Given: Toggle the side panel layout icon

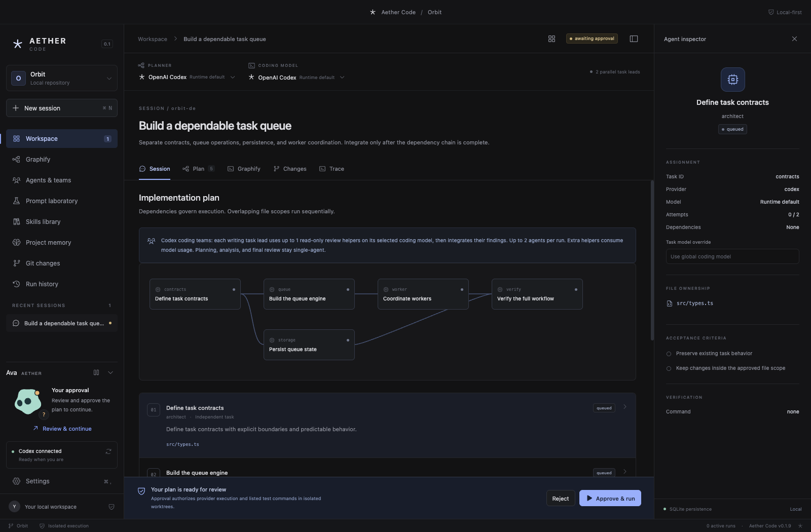Looking at the screenshot, I should point(634,39).
